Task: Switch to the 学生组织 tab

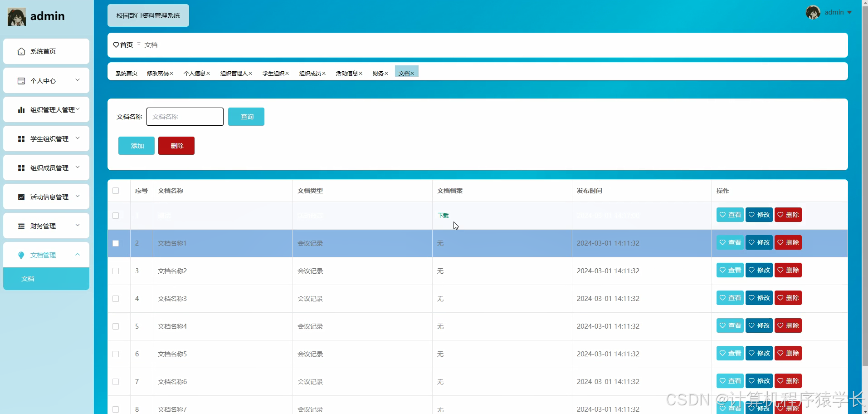Action: point(273,73)
